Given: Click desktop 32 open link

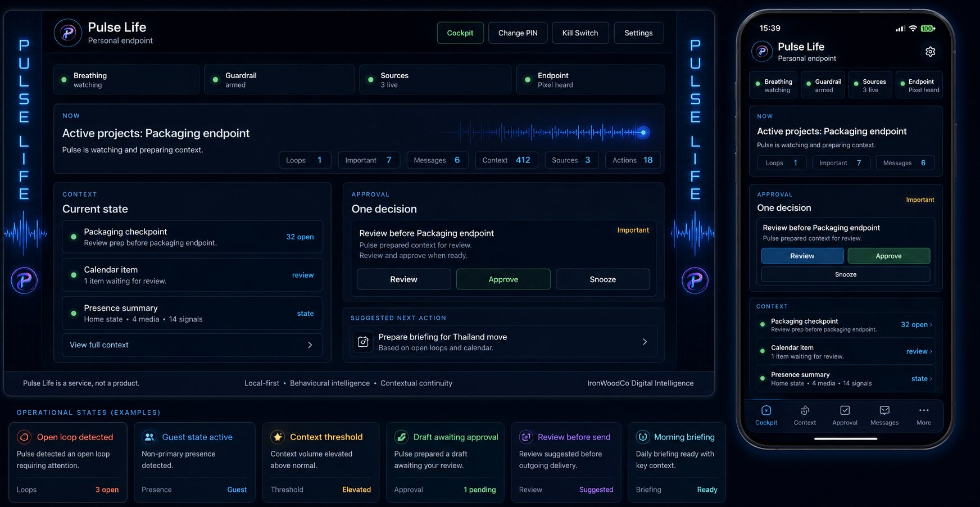Looking at the screenshot, I should tap(300, 237).
